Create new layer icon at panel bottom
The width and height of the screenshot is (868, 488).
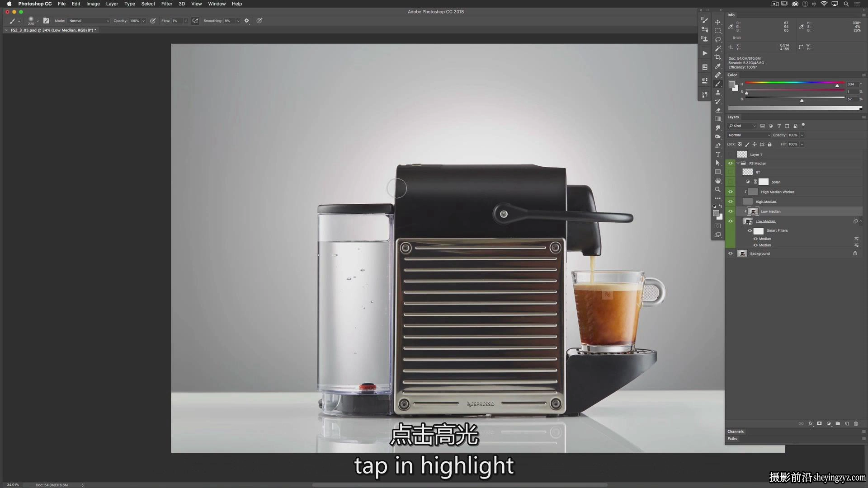pos(847,424)
